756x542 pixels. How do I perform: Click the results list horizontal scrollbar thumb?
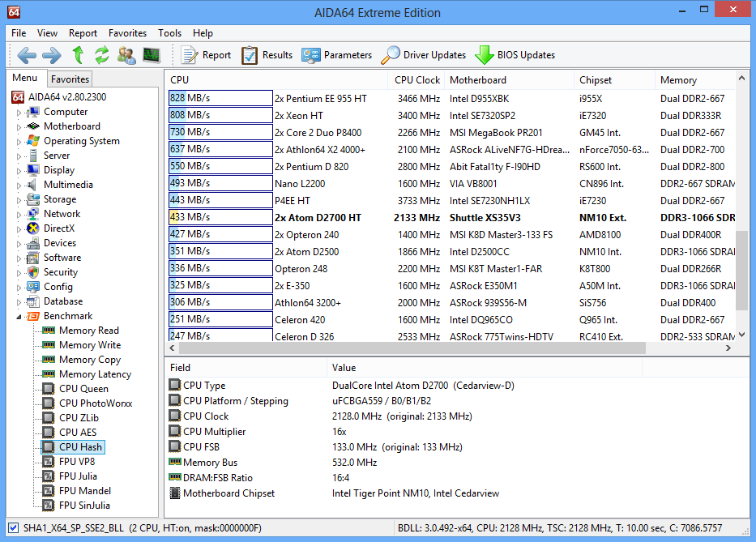(x=412, y=348)
